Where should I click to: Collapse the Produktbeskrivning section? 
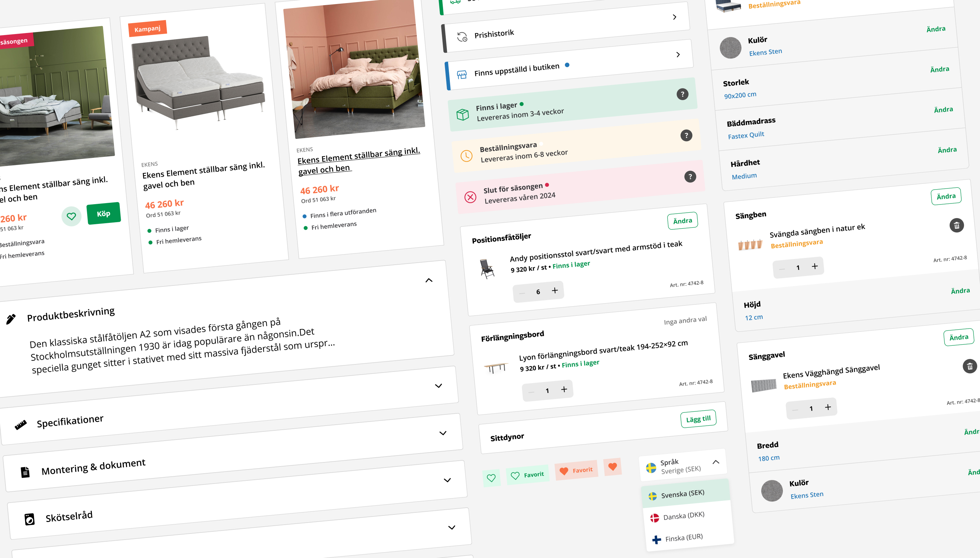(429, 281)
